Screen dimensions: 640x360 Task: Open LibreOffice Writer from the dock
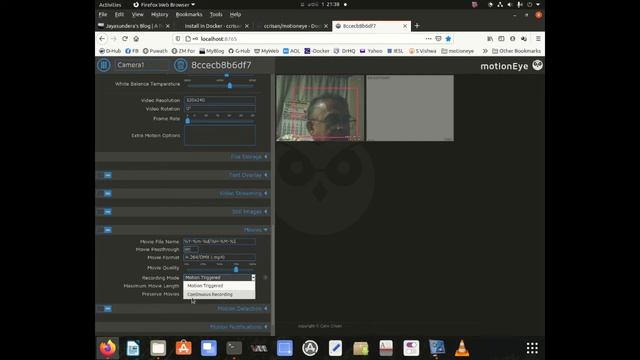pos(133,348)
